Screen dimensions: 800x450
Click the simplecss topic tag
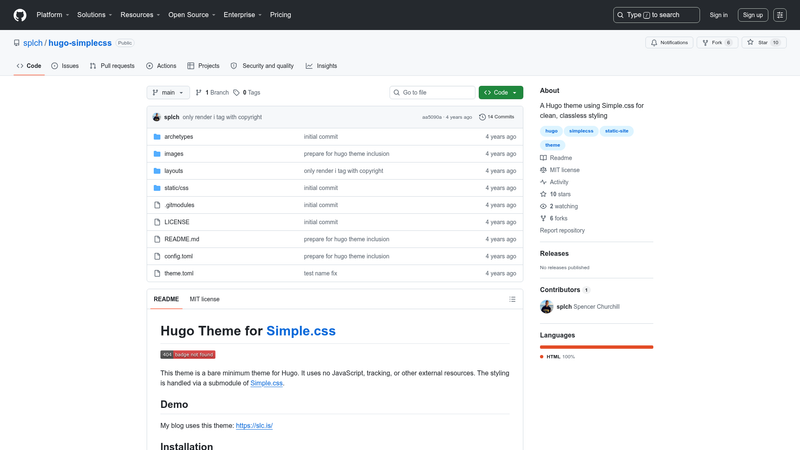click(x=581, y=131)
